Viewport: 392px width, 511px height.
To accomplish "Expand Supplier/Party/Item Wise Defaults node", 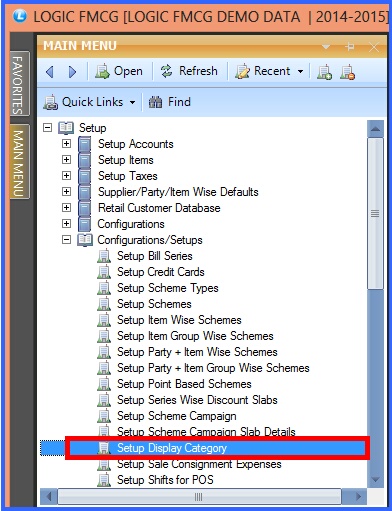I will click(67, 191).
